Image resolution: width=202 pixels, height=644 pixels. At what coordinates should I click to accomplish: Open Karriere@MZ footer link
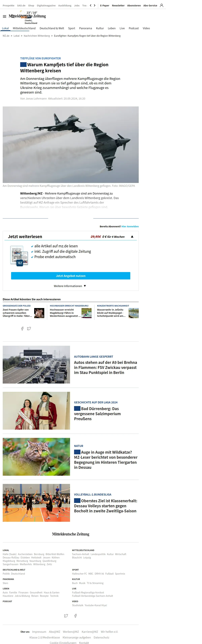click(x=90, y=632)
